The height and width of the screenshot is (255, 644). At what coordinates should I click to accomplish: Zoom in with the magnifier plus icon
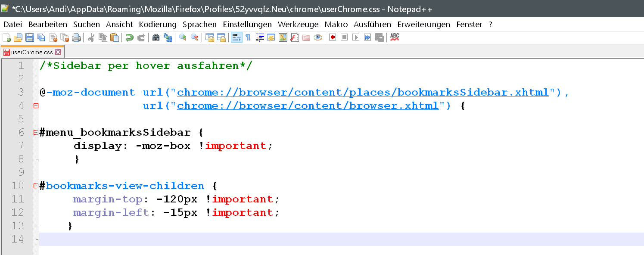pyautogui.click(x=183, y=37)
